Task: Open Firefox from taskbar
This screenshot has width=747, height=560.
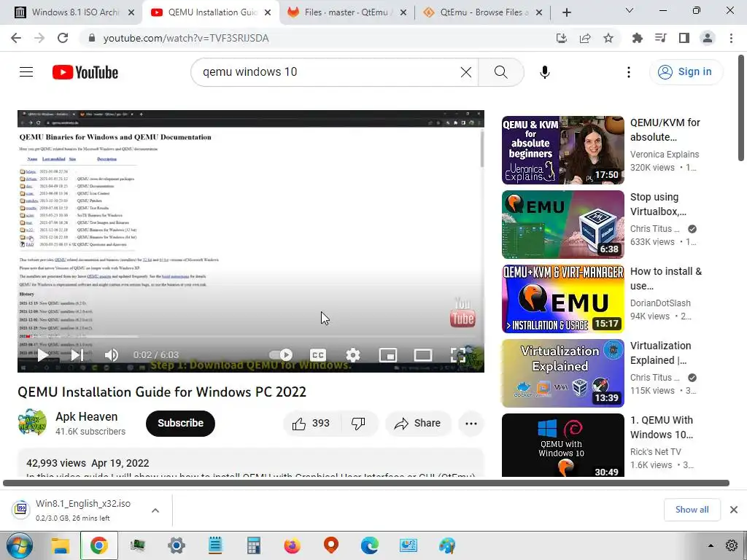Action: click(x=292, y=545)
